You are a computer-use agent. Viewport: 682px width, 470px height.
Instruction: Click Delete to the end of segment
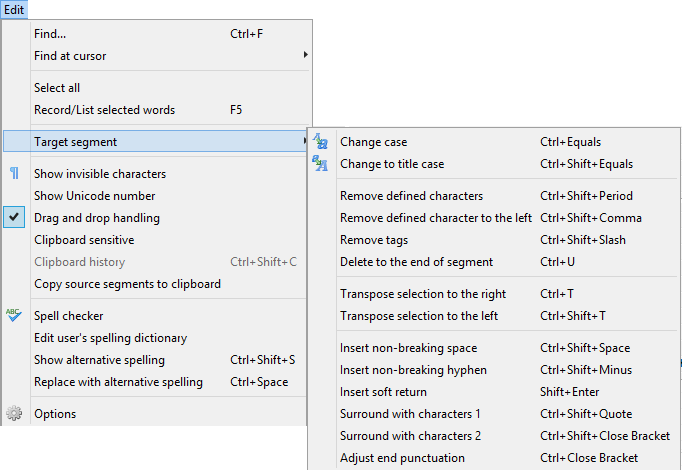(416, 262)
